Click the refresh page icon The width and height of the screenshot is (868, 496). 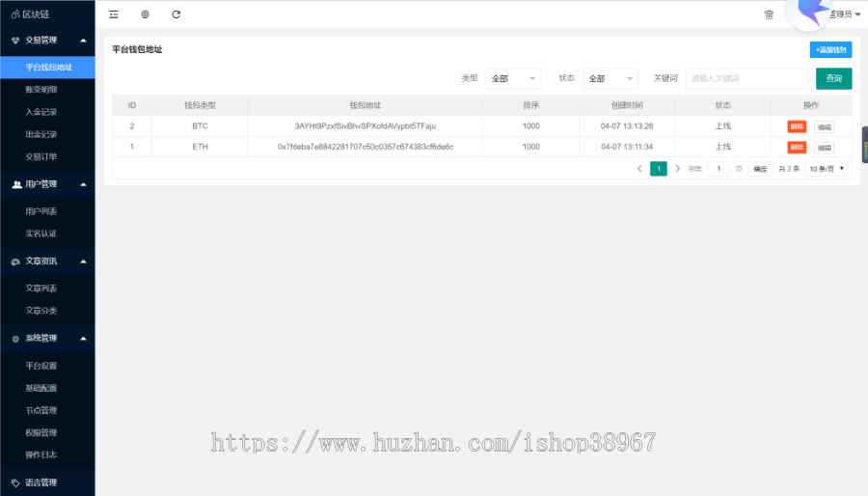(176, 14)
